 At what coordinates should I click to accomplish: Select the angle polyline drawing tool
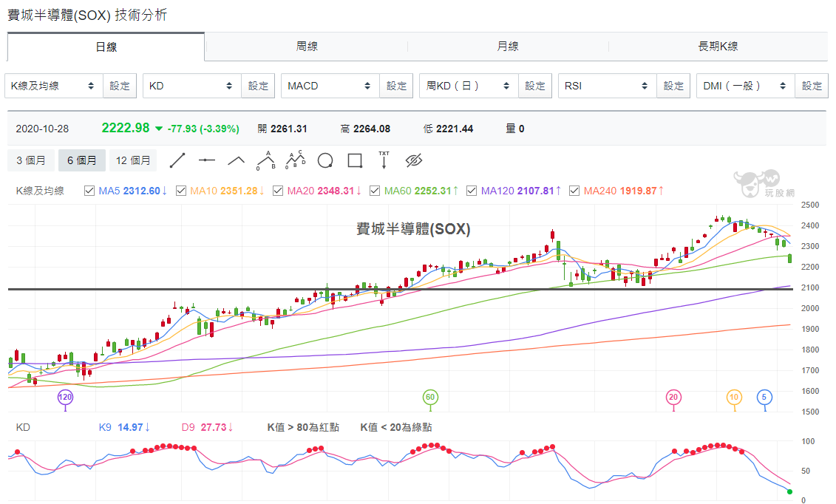237,160
